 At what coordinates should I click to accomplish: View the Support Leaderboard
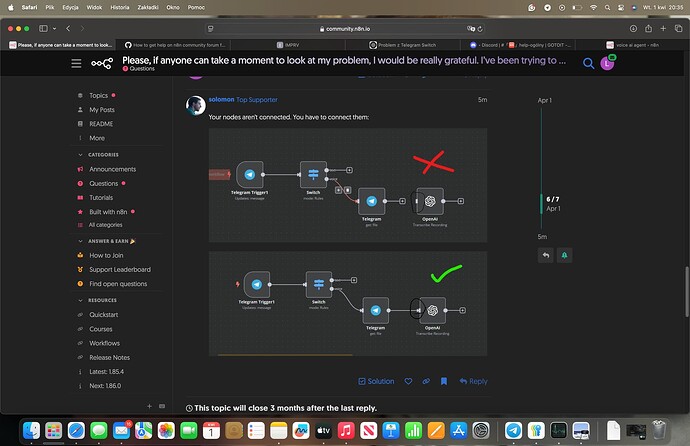coord(120,269)
